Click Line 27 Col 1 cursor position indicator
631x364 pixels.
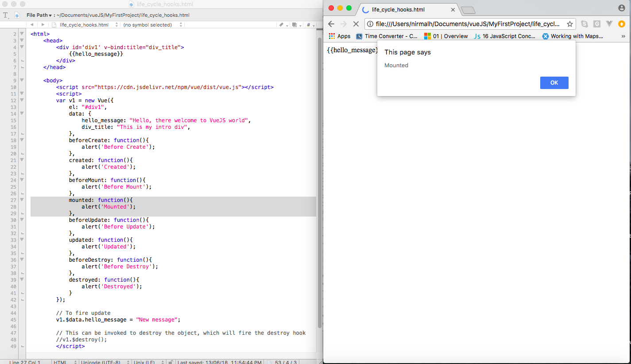pyautogui.click(x=25, y=362)
